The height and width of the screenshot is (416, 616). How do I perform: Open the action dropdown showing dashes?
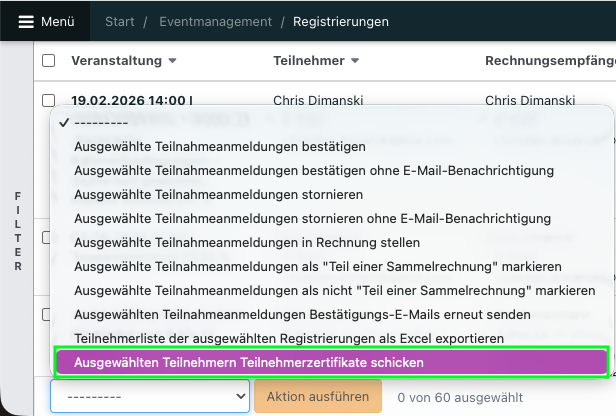[x=150, y=396]
